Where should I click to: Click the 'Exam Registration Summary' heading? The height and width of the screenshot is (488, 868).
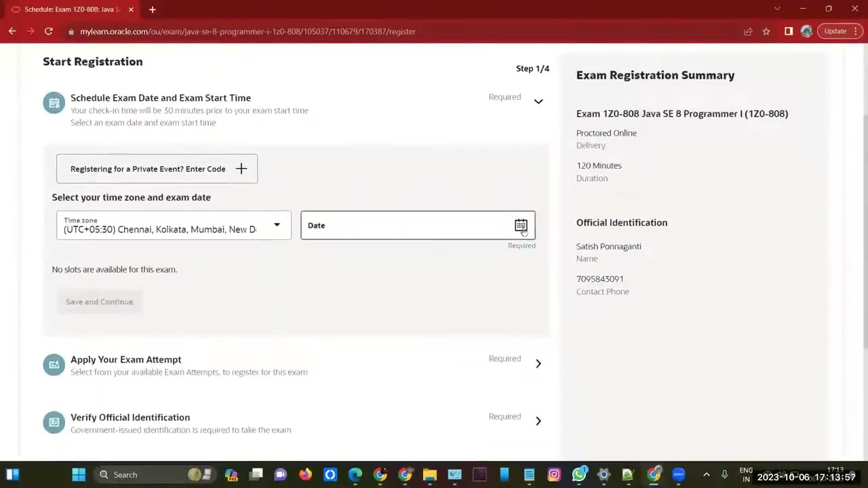[655, 75]
